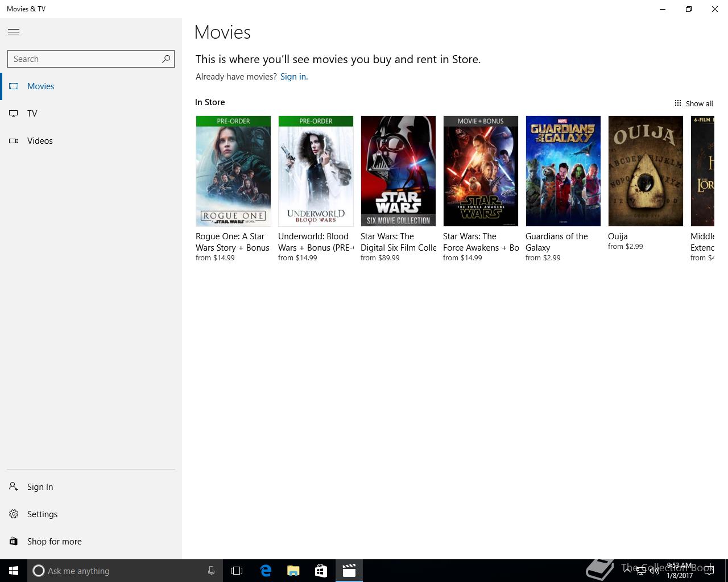Open Settings from the sidebar

pos(43,514)
